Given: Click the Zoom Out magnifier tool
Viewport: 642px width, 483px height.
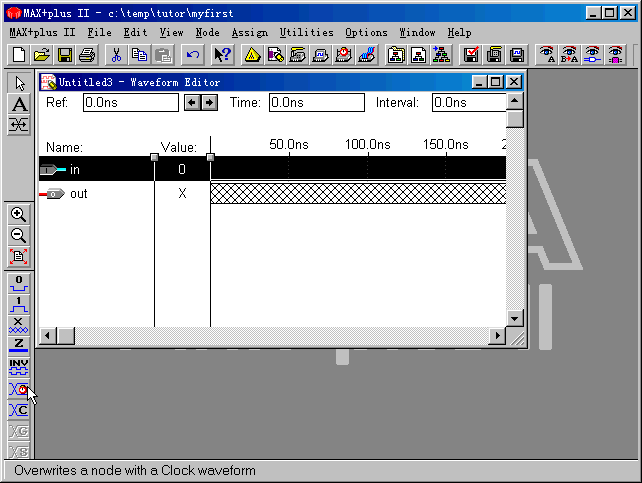Looking at the screenshot, I should [x=18, y=235].
